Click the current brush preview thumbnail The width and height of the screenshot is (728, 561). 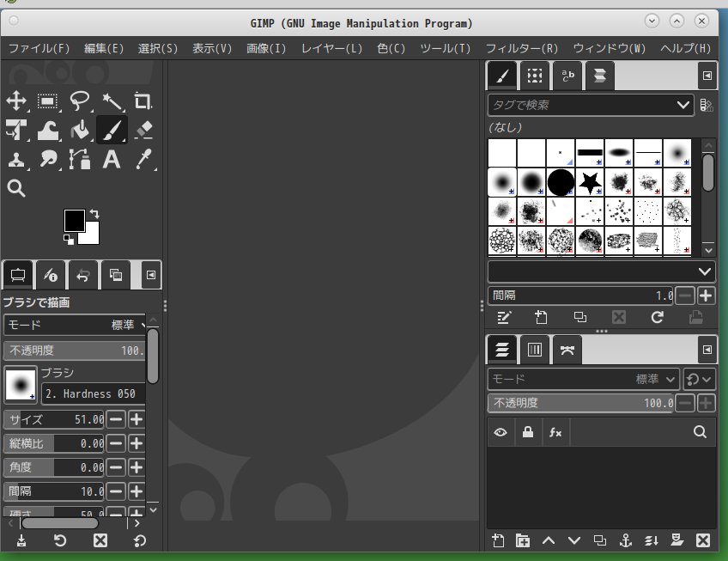(x=21, y=385)
